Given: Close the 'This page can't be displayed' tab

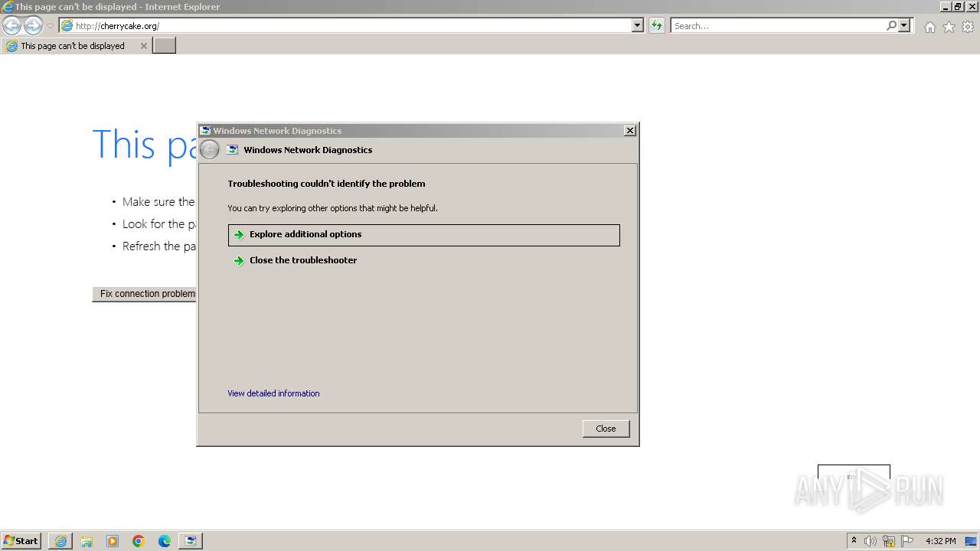Looking at the screenshot, I should point(143,46).
